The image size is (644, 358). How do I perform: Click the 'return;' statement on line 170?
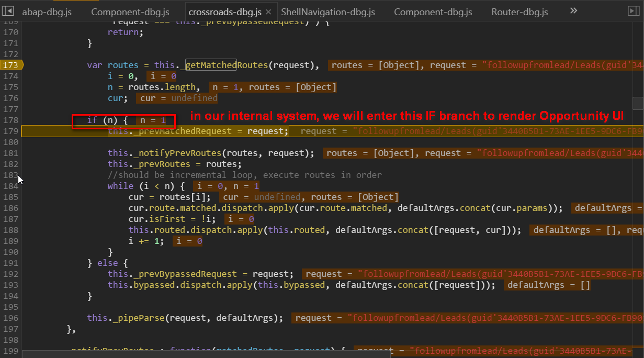126,32
